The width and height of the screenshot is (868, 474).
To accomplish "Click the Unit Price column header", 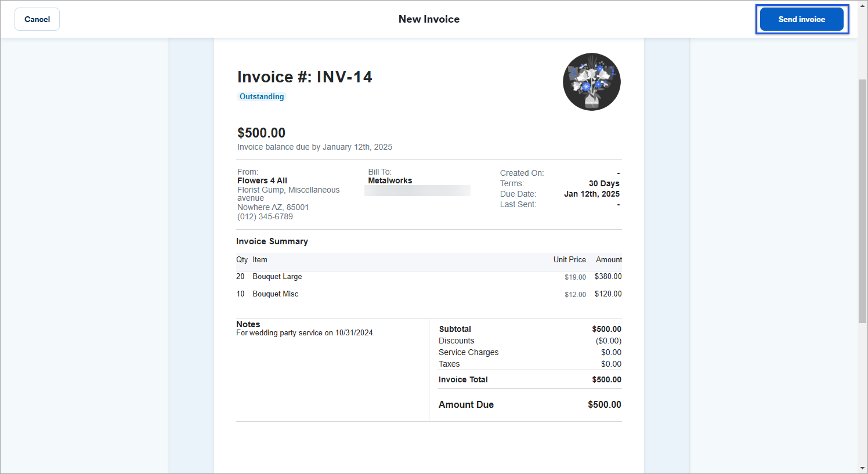I will tap(569, 260).
